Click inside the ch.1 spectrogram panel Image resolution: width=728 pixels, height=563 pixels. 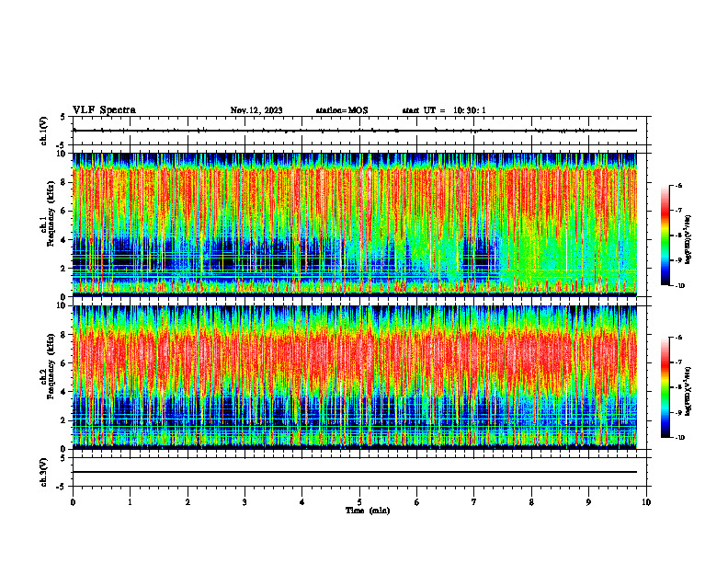pyautogui.click(x=355, y=224)
